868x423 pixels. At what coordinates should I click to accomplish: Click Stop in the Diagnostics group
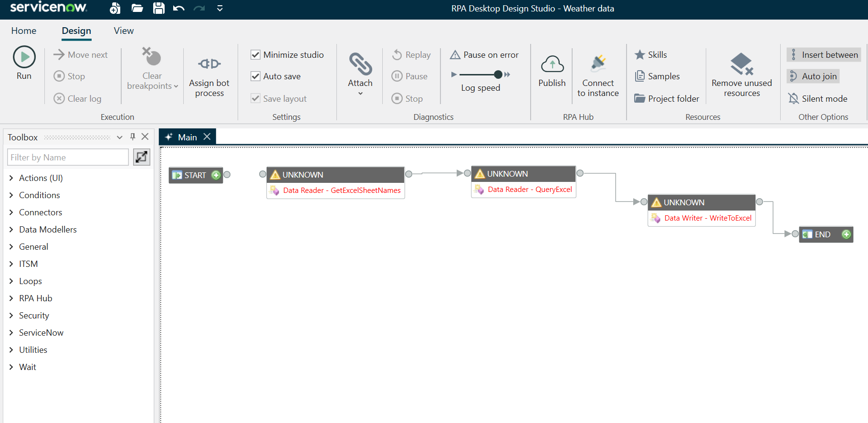pos(408,99)
